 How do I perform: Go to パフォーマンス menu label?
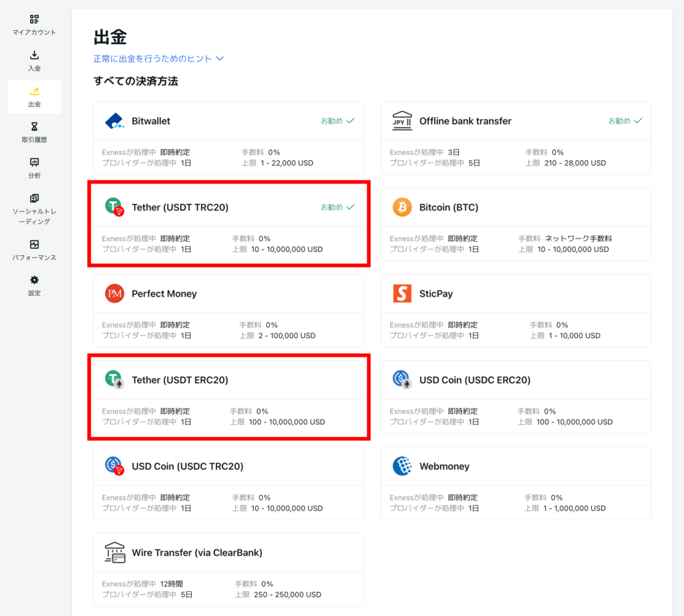[35, 257]
